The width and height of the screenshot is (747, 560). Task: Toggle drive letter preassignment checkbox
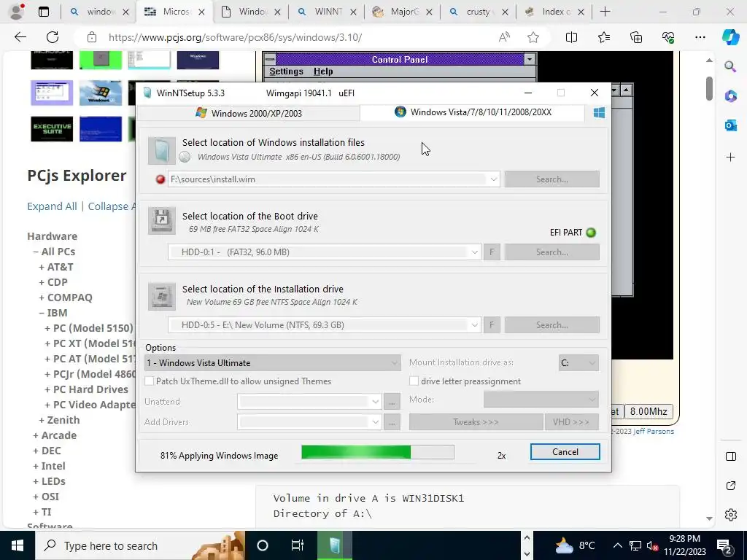414,381
